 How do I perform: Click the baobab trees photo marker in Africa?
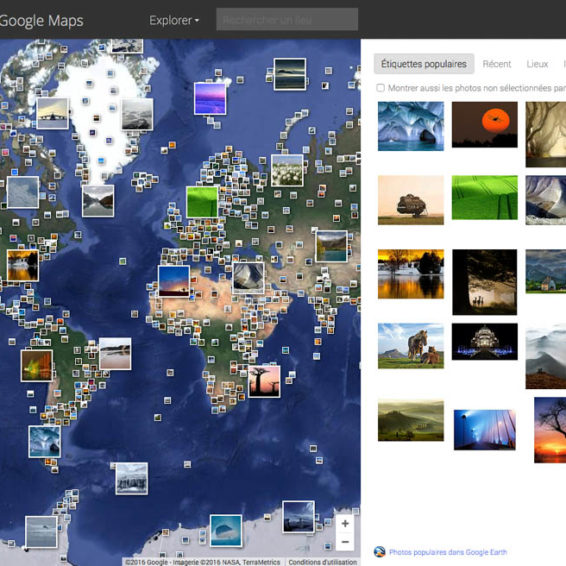tap(264, 382)
